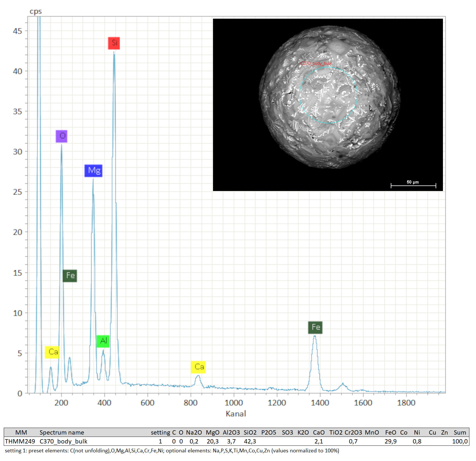Screen dimensions: 476x461
Task: Select the Fe label above the channel 1400 peak
Action: tap(315, 327)
